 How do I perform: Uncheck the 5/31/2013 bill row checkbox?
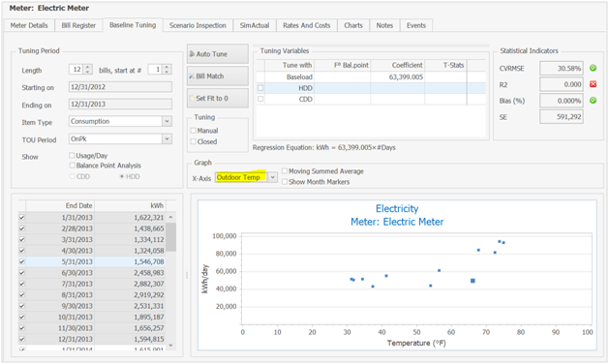pyautogui.click(x=21, y=261)
